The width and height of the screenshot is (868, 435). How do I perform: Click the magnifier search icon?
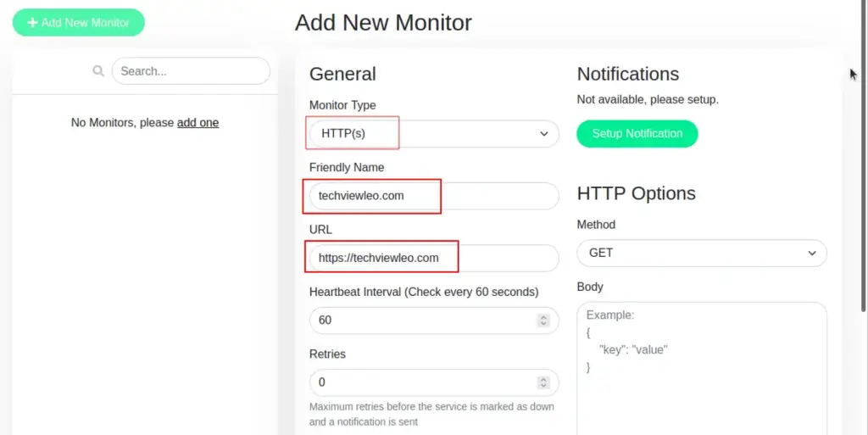tap(98, 71)
